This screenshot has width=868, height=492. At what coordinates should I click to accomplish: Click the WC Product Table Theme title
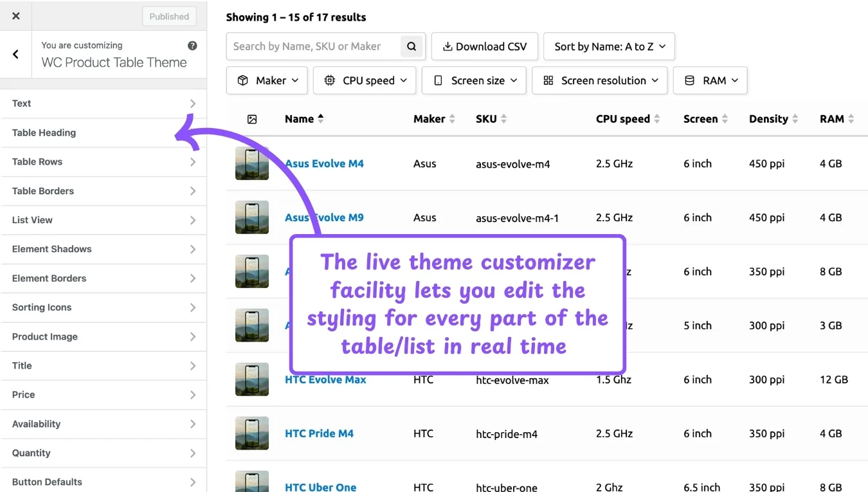pos(114,62)
